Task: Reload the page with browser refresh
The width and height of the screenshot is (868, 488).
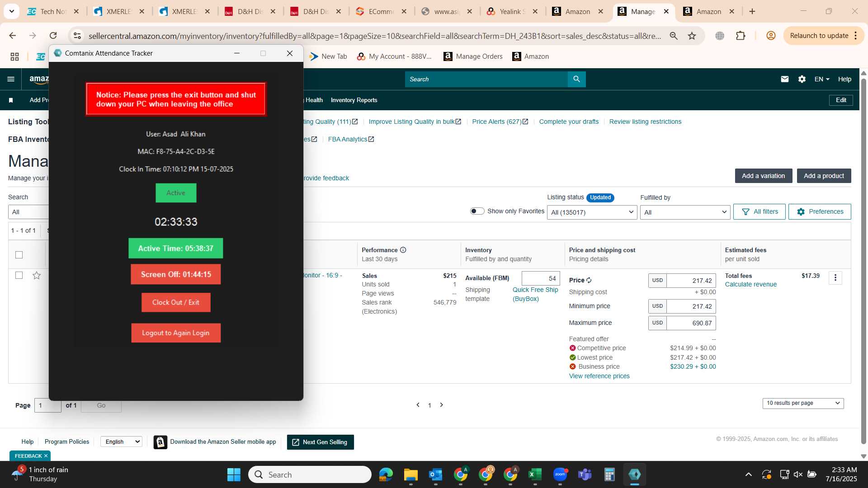Action: (x=53, y=36)
